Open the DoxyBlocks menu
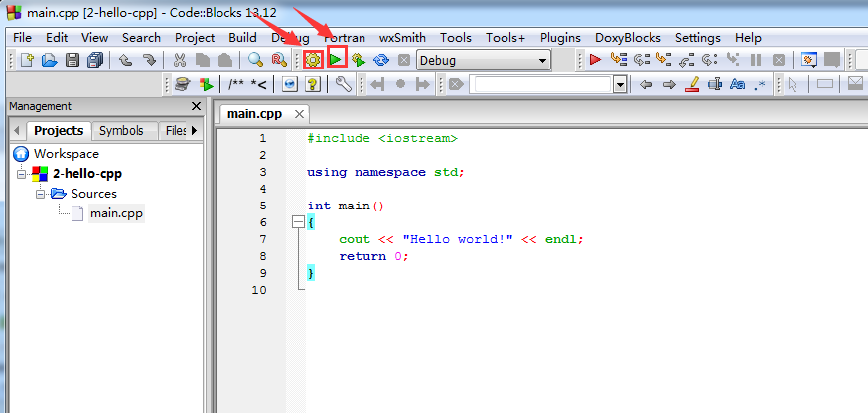This screenshot has width=868, height=413. click(628, 38)
